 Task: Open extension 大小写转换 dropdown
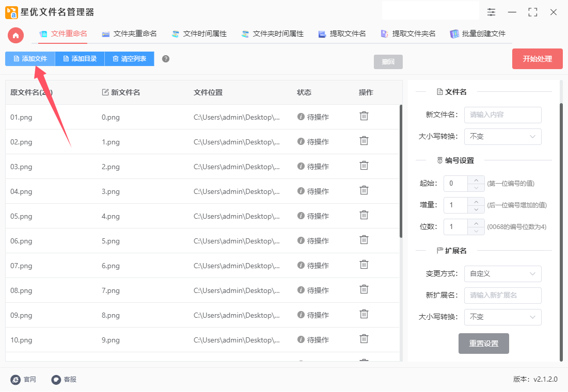[x=503, y=317]
